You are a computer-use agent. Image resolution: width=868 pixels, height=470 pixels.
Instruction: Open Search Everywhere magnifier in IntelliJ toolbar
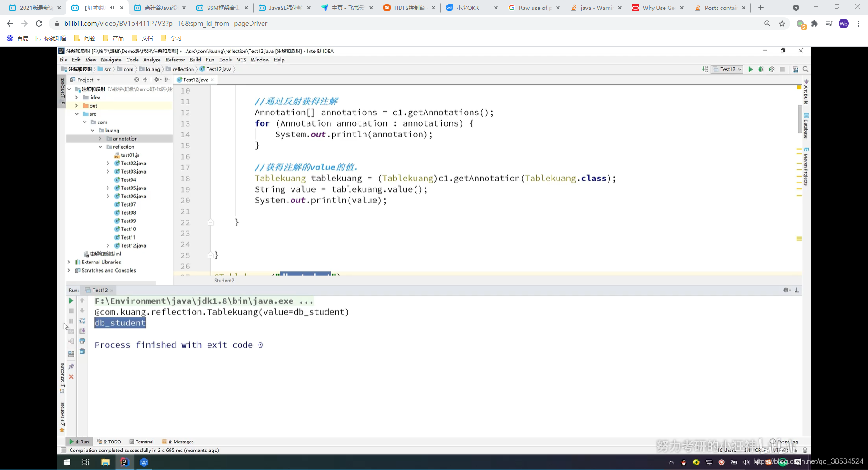(x=806, y=69)
